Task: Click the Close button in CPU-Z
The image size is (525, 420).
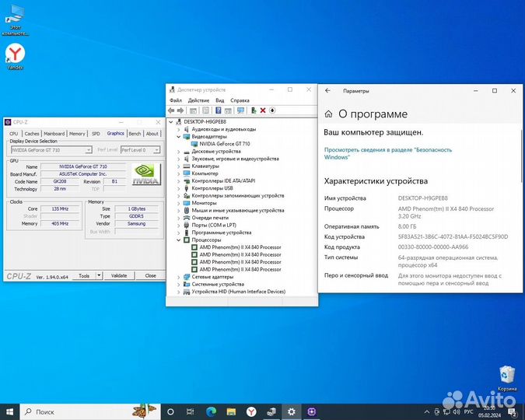Action: pyautogui.click(x=151, y=275)
